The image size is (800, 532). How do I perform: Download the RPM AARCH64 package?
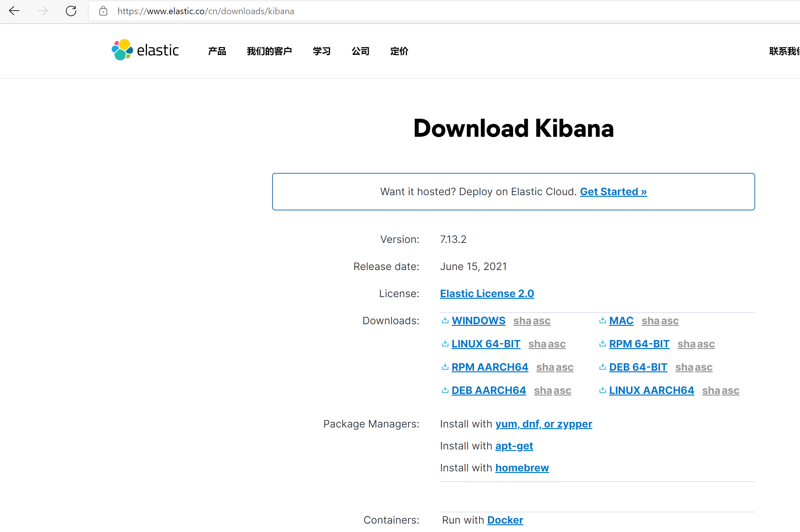[x=490, y=367]
